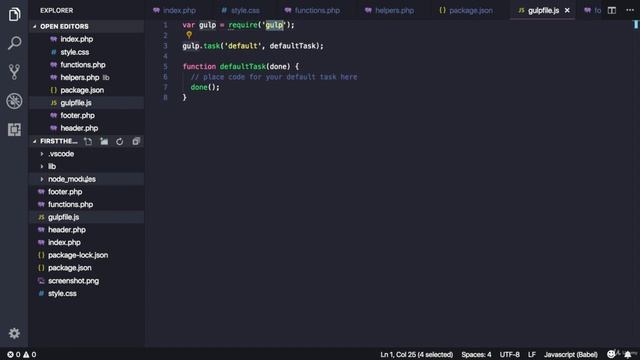Split the editor to the side

click(611, 10)
